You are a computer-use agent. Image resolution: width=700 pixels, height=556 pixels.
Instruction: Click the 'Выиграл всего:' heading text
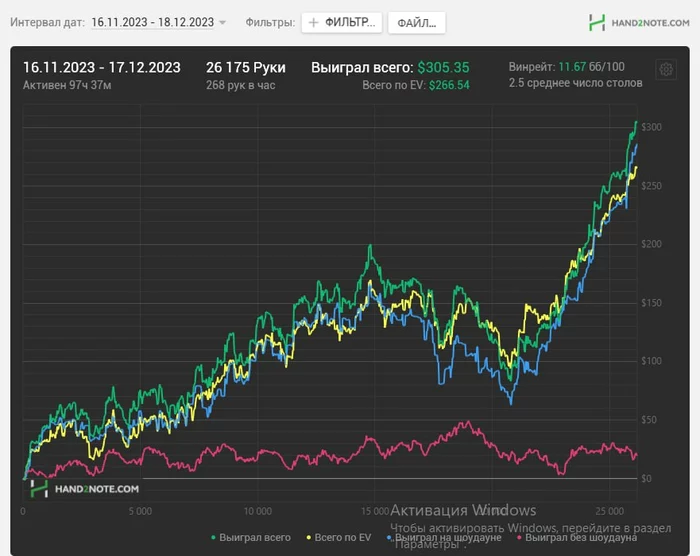click(362, 67)
